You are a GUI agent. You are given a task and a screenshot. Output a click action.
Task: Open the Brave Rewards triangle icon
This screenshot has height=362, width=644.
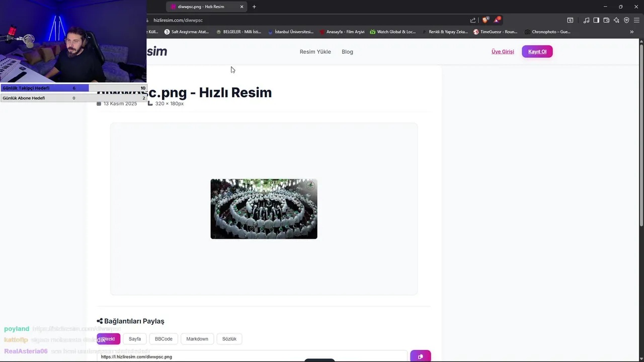497,20
